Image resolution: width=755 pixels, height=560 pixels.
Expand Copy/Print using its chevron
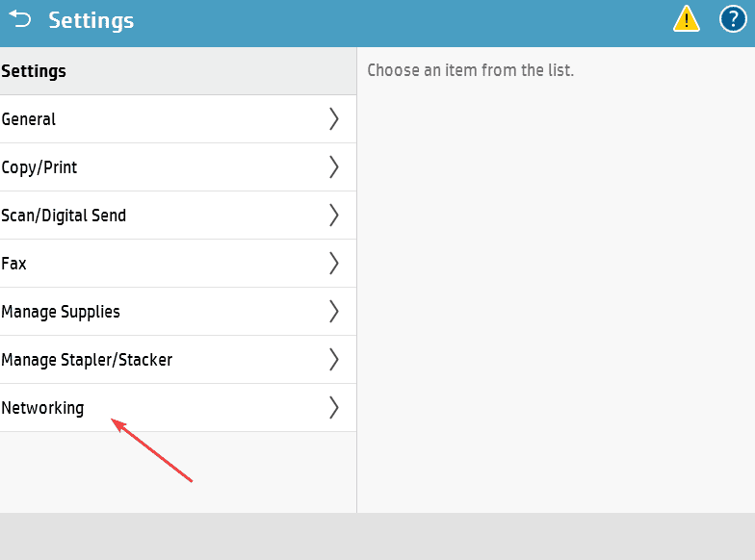coord(334,167)
